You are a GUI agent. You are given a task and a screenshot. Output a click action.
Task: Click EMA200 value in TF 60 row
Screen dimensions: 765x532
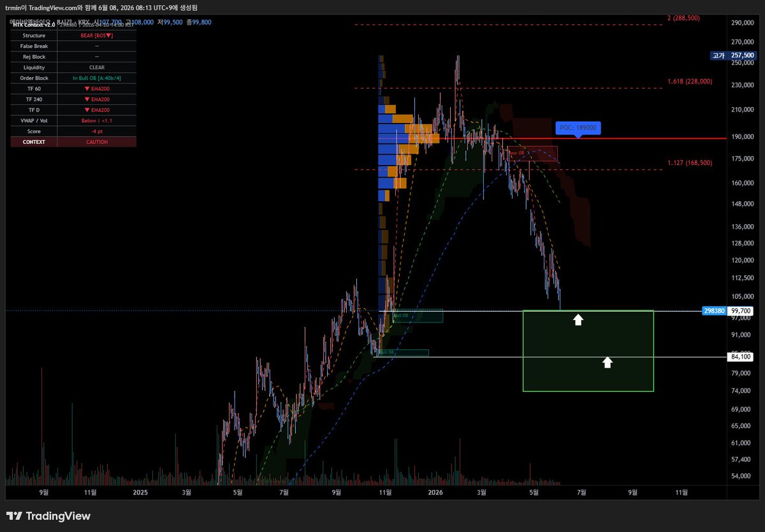97,89
